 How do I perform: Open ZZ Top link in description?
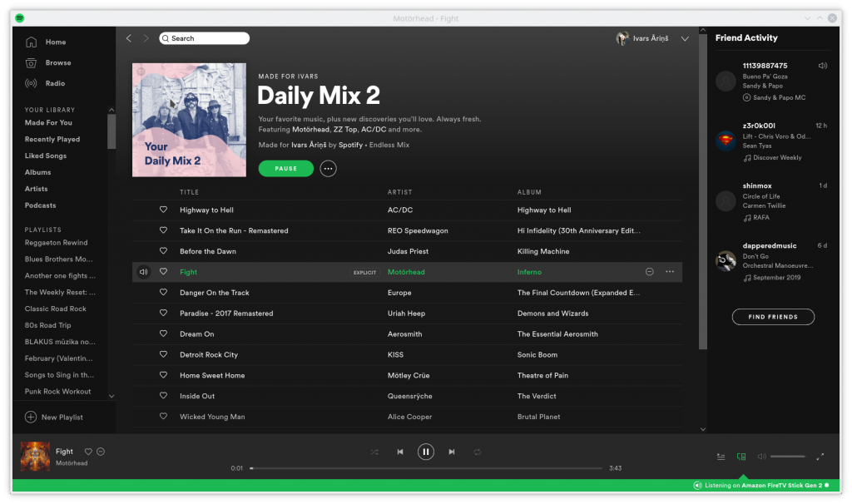[x=345, y=129]
